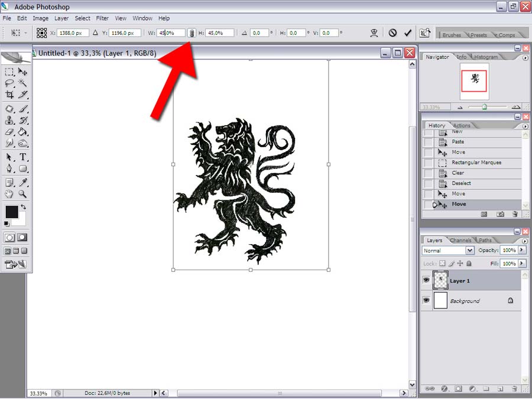Toggle lock all padlock in Layers panel
The width and height of the screenshot is (532, 399).
coord(469,263)
